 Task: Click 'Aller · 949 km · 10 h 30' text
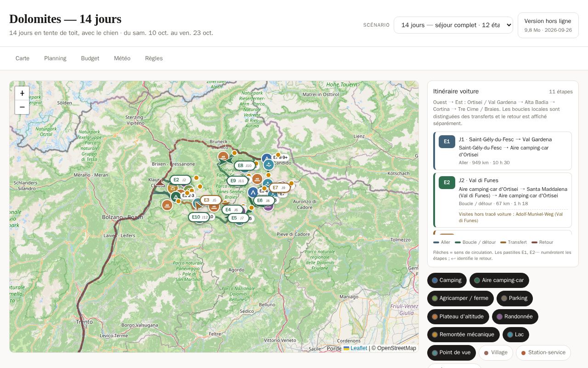(484, 163)
